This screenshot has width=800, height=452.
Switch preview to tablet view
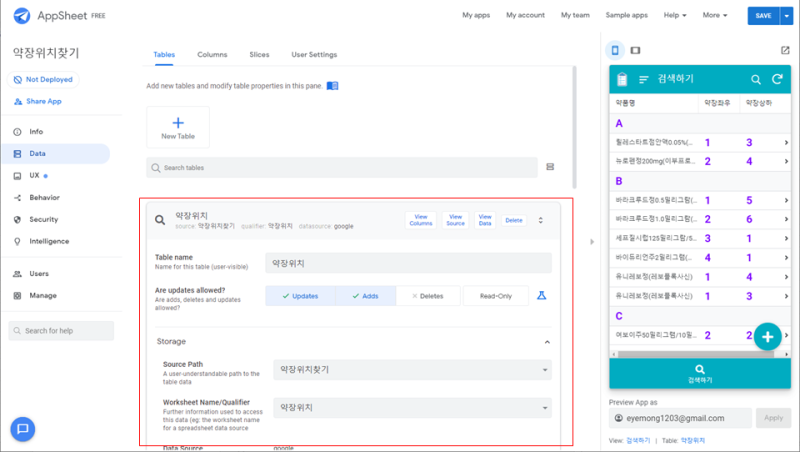[x=635, y=50]
